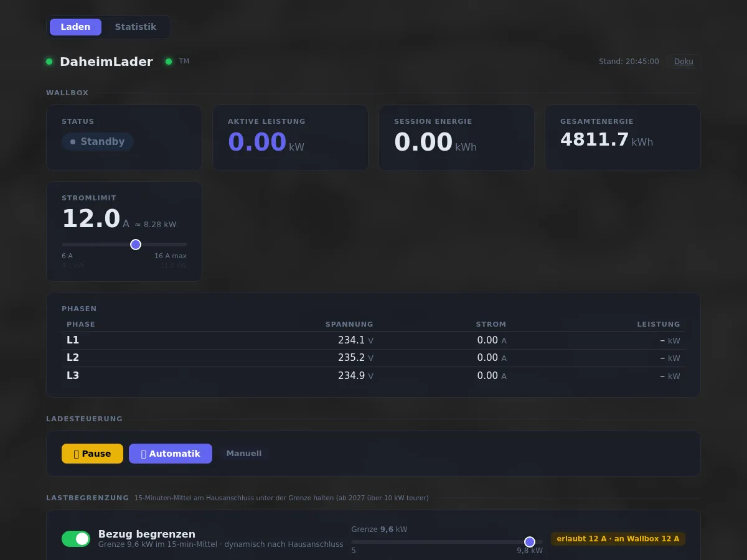Click the L1 Strom value 0.00 A
The width and height of the screenshot is (747, 560).
pyautogui.click(x=492, y=340)
